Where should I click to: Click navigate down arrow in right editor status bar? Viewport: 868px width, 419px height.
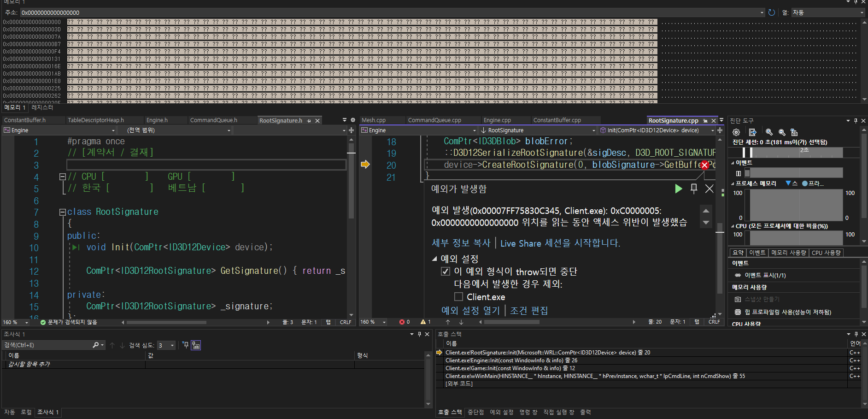(x=461, y=322)
